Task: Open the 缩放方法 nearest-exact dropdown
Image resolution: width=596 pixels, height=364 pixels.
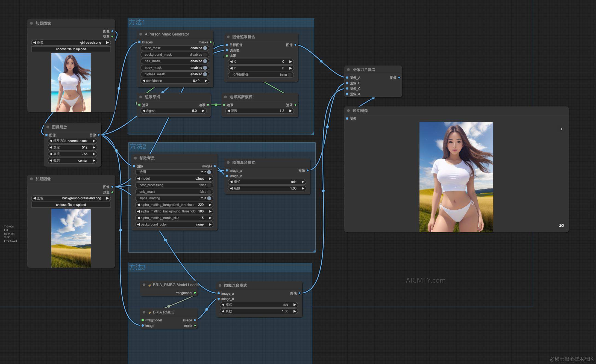Action: pos(72,141)
